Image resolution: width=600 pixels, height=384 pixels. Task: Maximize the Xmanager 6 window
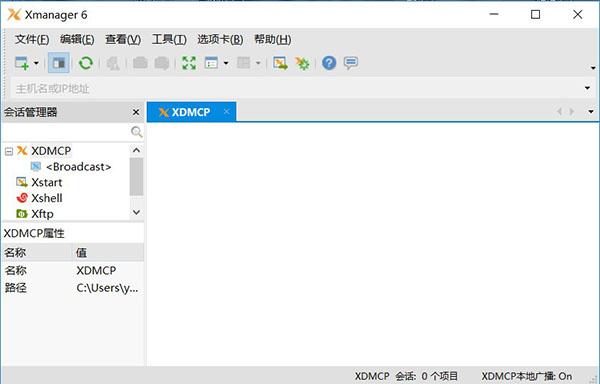[536, 15]
